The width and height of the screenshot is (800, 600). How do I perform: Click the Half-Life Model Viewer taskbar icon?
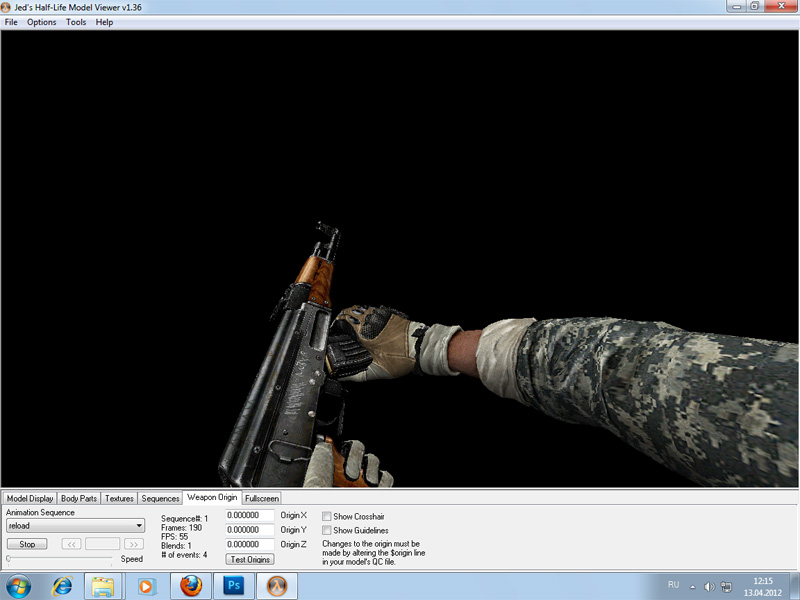click(278, 585)
